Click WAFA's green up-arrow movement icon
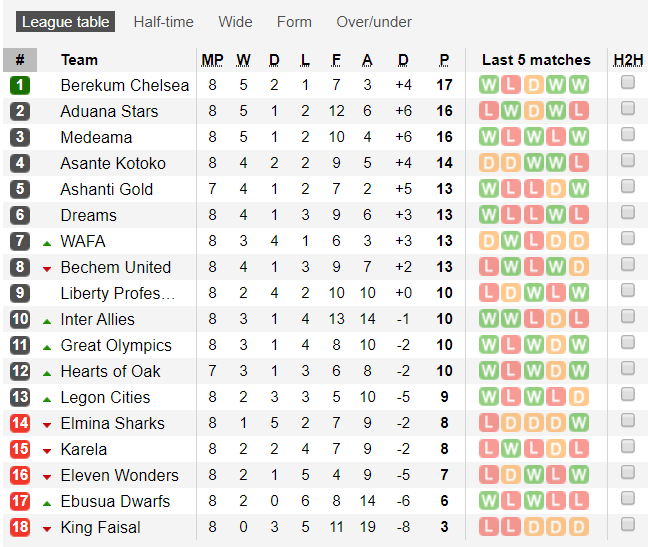Screen dimensions: 648x547 pyautogui.click(x=47, y=242)
